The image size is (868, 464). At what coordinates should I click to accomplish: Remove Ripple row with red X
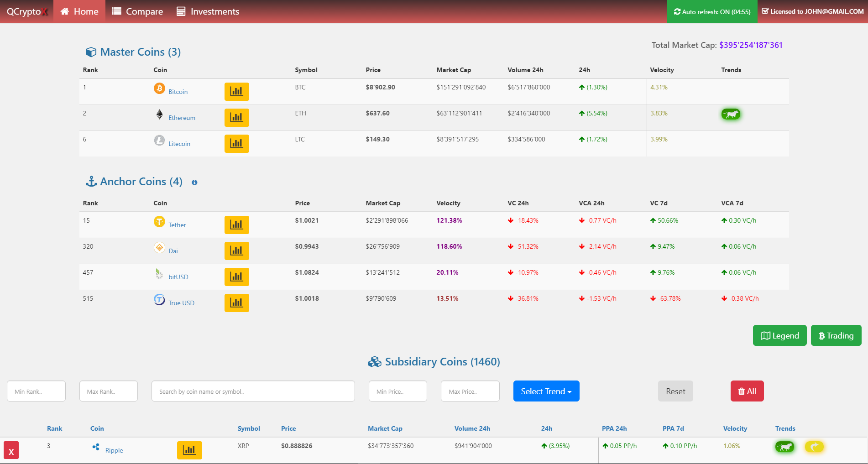click(11, 451)
